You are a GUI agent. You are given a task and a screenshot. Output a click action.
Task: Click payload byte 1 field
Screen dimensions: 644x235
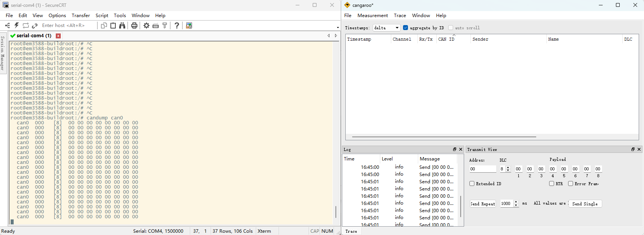pyautogui.click(x=518, y=169)
